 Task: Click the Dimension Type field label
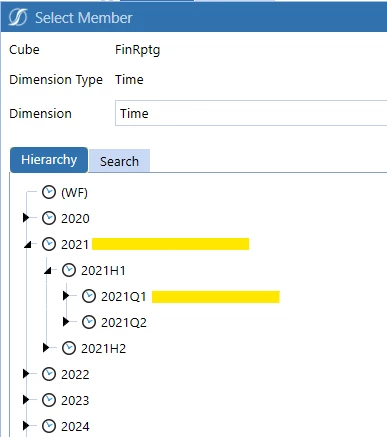click(x=56, y=80)
